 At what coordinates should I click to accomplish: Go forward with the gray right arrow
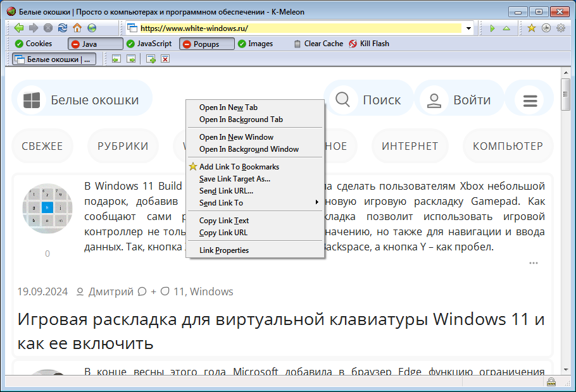tap(34, 28)
